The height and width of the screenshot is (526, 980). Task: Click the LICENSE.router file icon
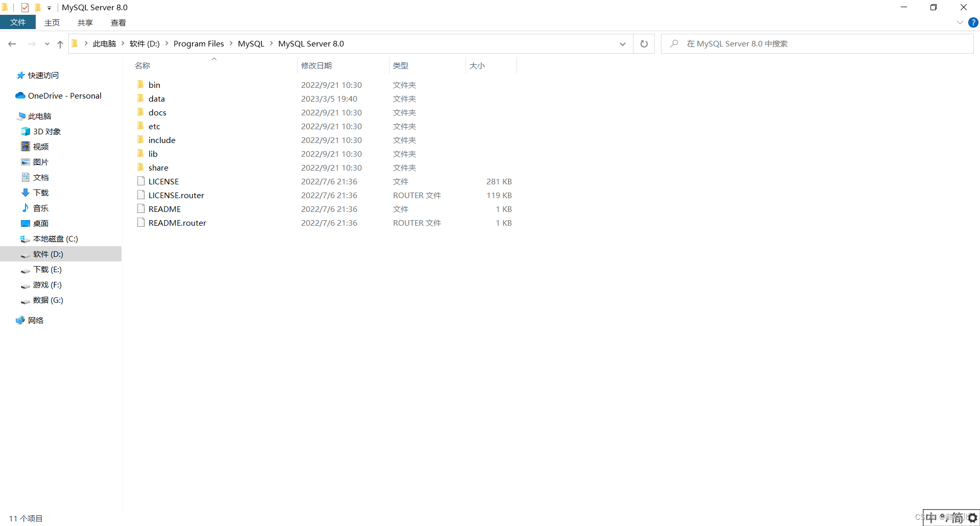pos(141,195)
